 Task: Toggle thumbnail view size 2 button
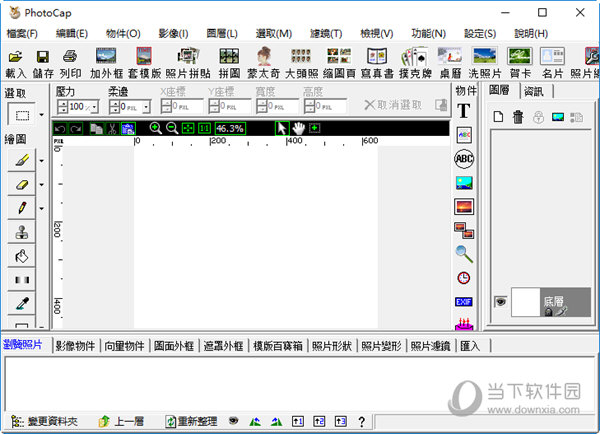319,421
